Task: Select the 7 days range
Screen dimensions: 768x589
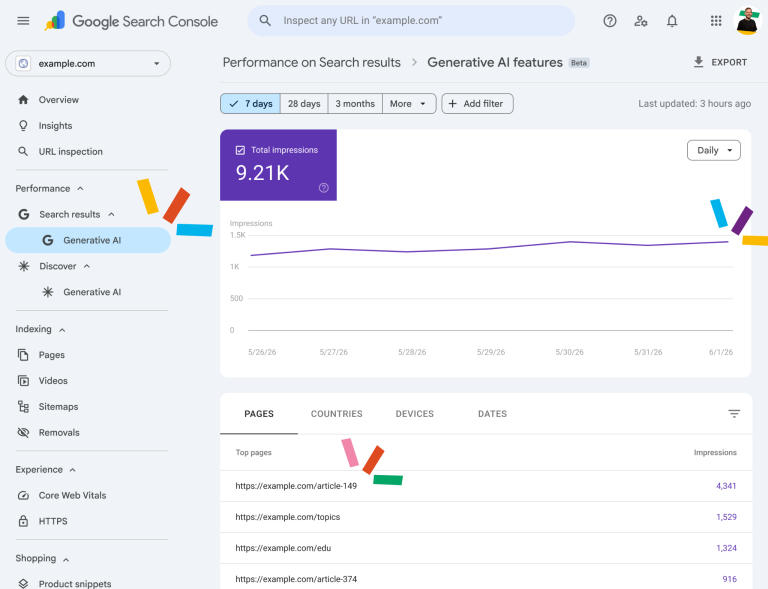Action: point(250,103)
